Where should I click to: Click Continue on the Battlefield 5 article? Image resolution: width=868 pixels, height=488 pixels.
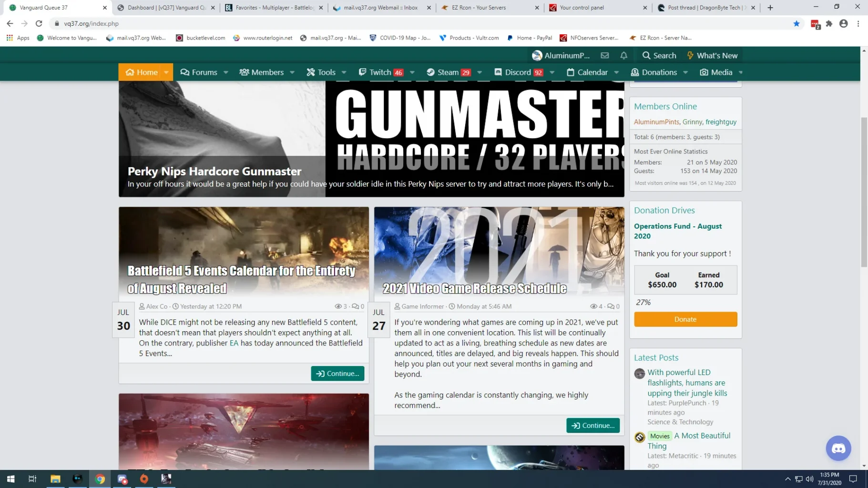[x=337, y=374]
